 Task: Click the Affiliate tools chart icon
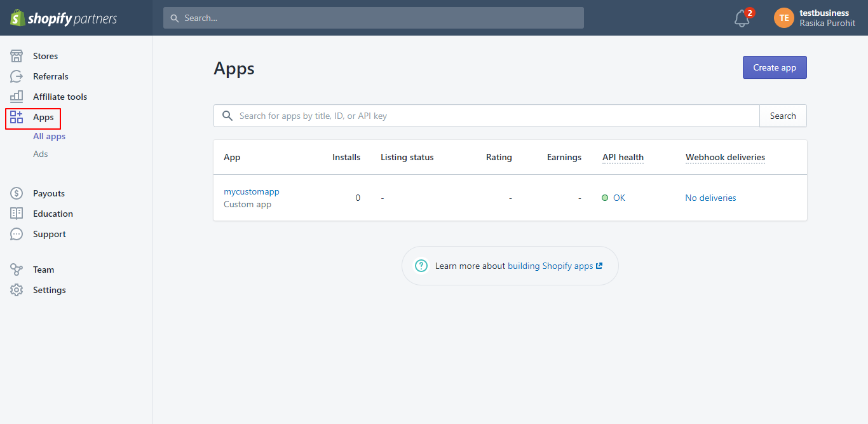click(17, 97)
